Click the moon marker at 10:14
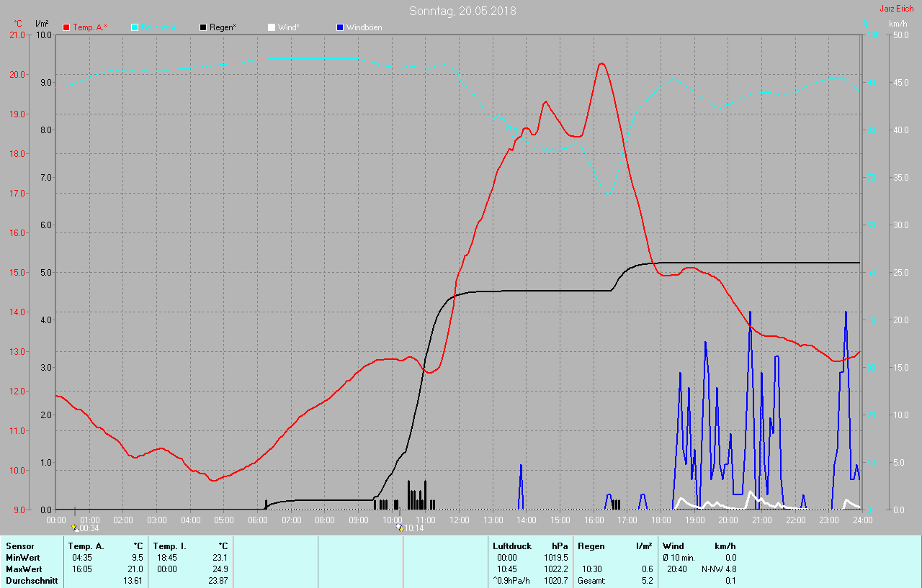 [x=400, y=528]
